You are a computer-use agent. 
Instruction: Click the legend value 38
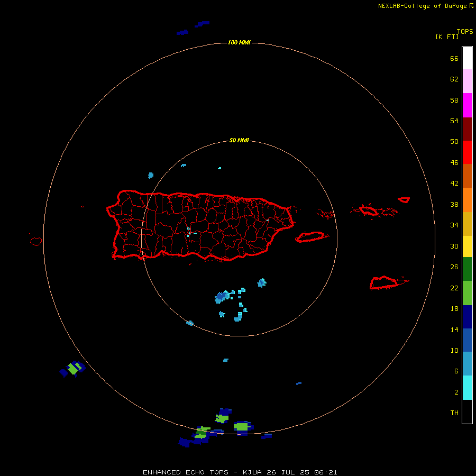454,204
